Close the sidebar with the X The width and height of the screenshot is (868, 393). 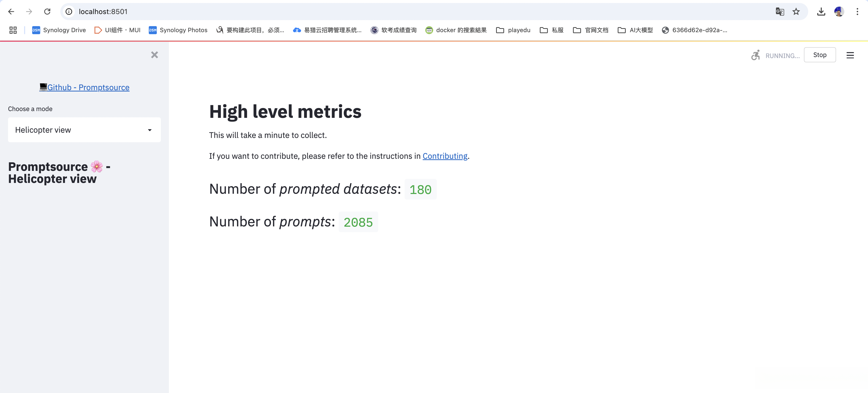pos(154,55)
